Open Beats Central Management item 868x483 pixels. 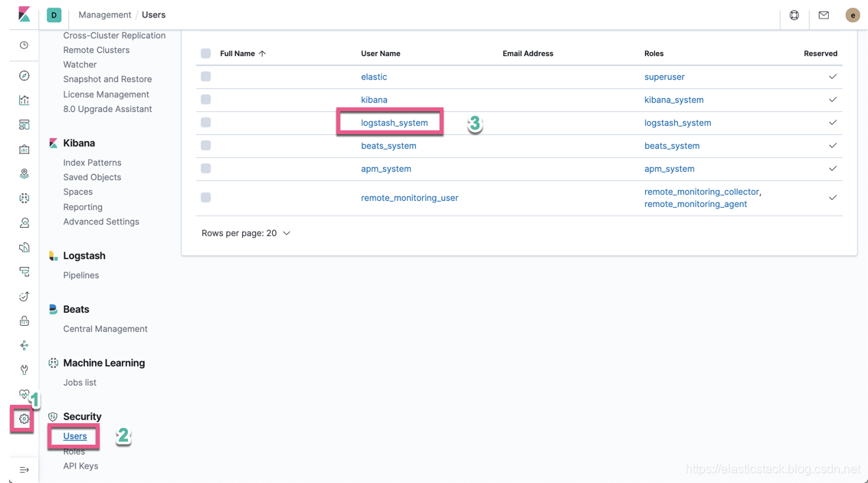coord(105,329)
